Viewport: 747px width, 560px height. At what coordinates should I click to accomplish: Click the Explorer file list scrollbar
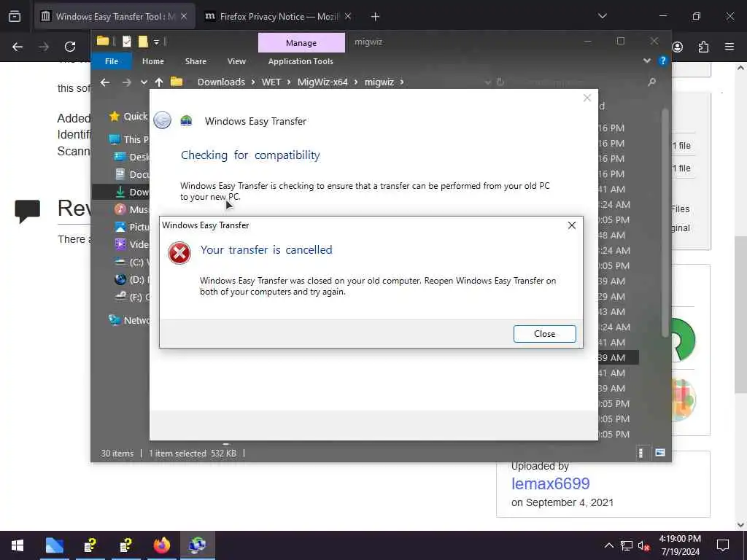click(665, 224)
